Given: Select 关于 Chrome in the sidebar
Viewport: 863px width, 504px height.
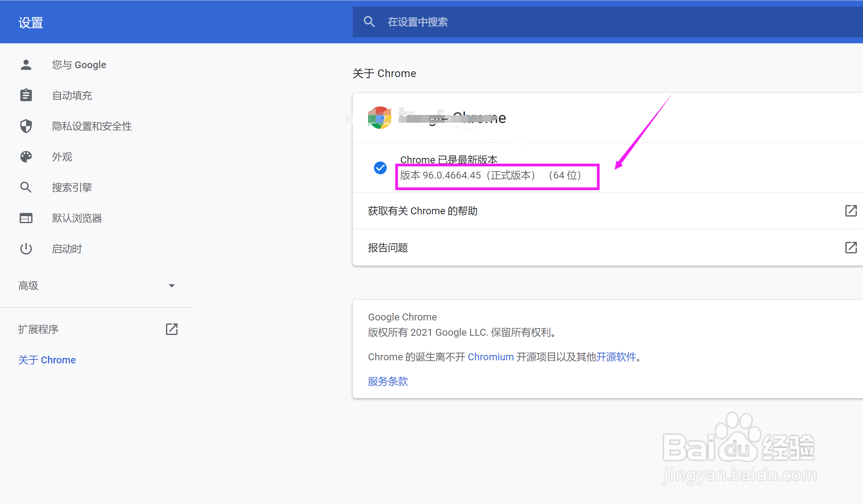Looking at the screenshot, I should [x=47, y=360].
